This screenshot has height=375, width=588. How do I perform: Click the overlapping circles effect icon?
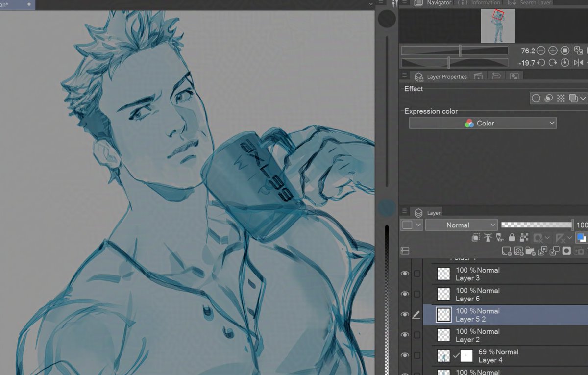(548, 99)
